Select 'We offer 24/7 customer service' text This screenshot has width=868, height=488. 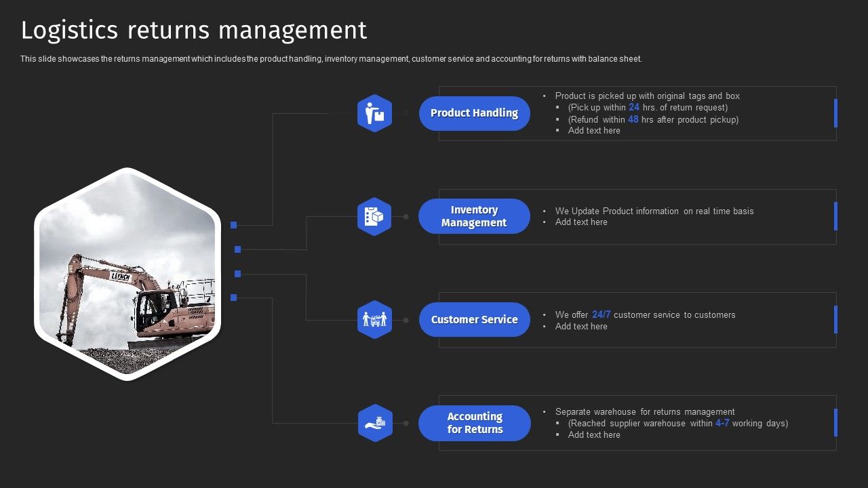[x=645, y=314]
